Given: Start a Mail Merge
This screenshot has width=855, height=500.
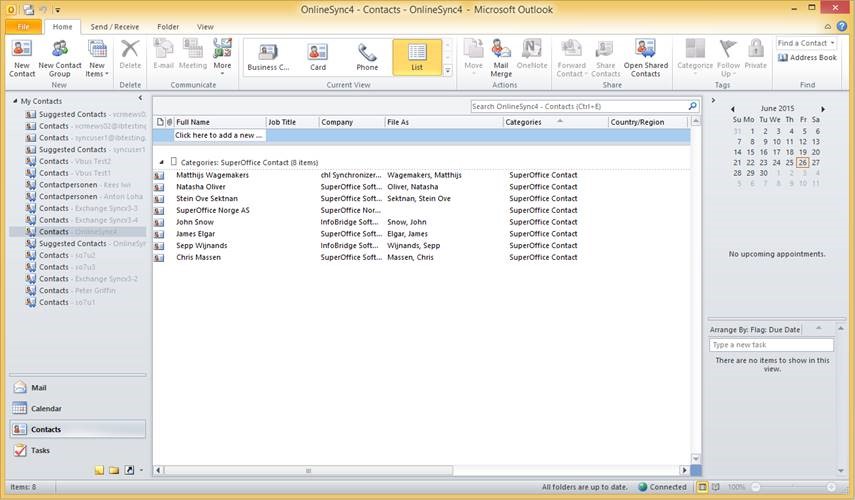Looking at the screenshot, I should pos(501,58).
